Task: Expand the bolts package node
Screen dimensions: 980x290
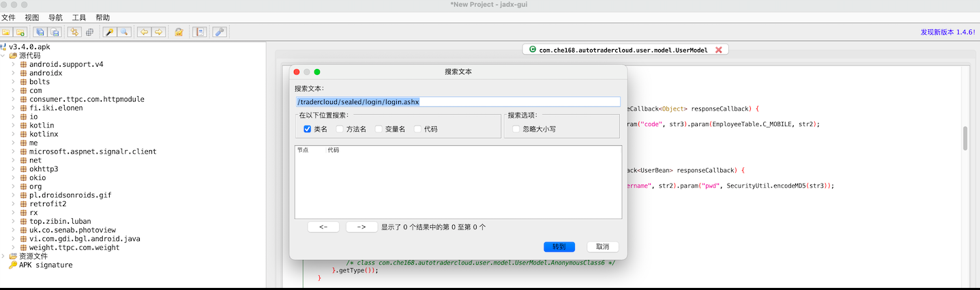Action: (13, 82)
